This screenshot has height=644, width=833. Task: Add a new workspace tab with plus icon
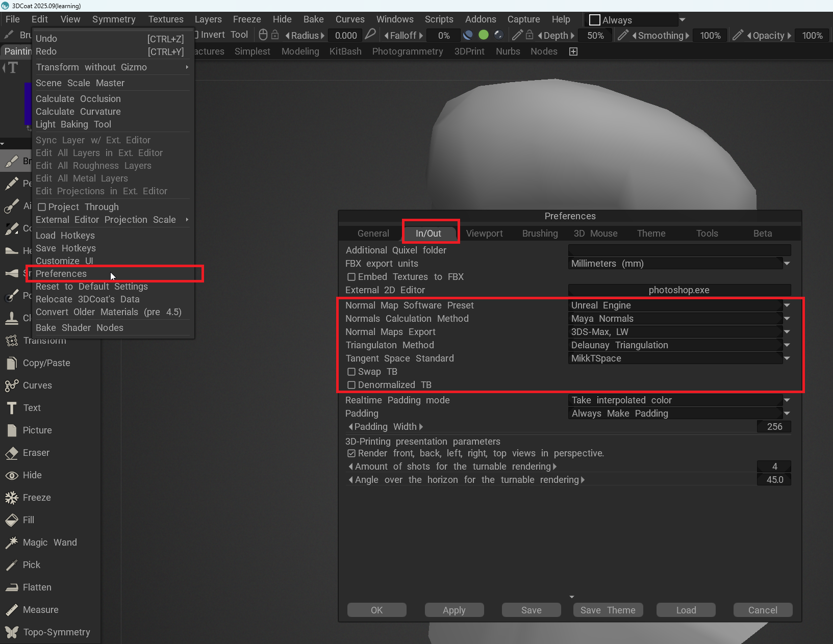pyautogui.click(x=573, y=51)
